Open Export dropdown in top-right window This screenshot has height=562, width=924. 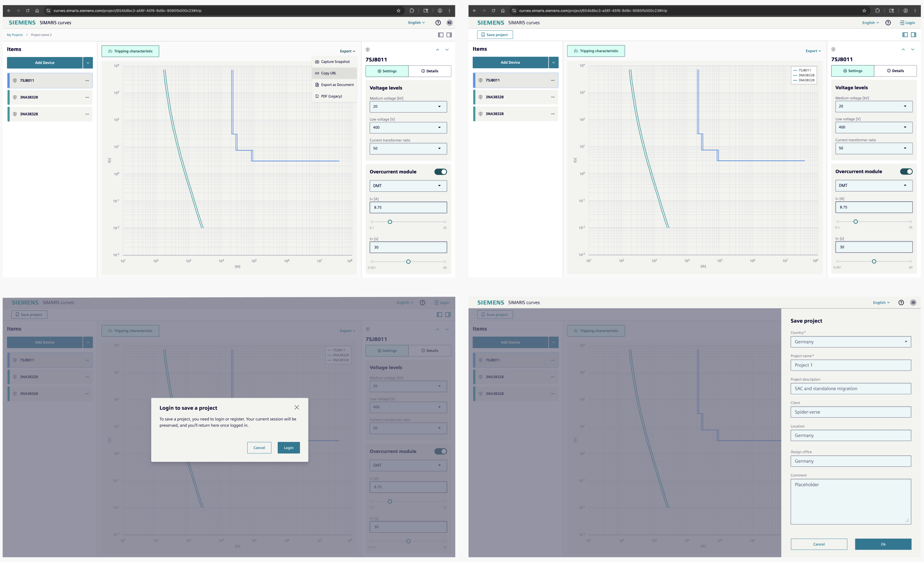[x=813, y=51]
